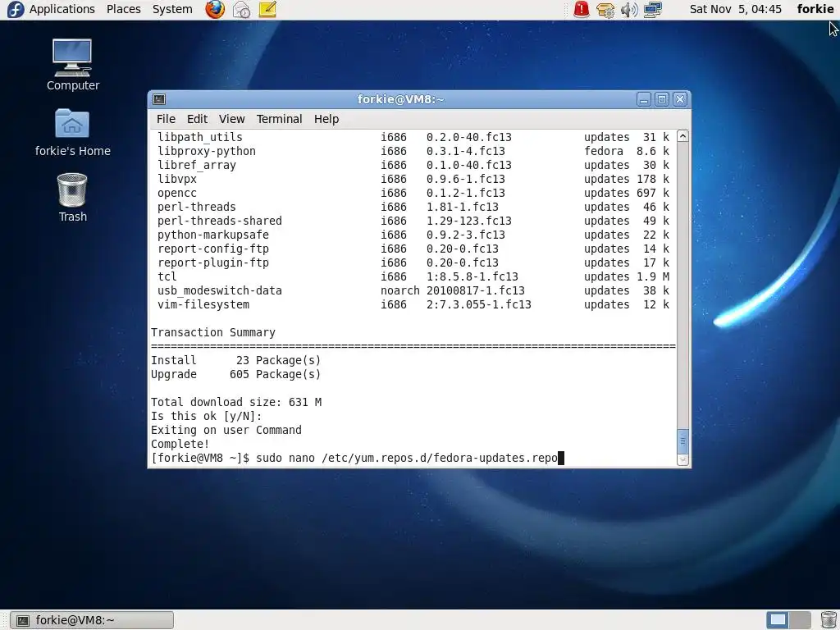This screenshot has height=630, width=840.
Task: Click the clock showing Sat Nov 5, 04:45
Action: click(x=735, y=9)
